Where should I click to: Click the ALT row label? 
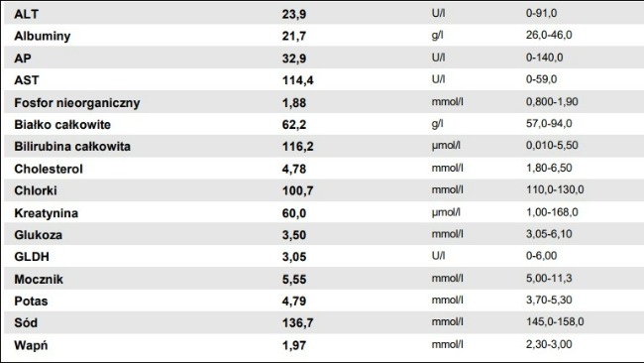point(27,14)
